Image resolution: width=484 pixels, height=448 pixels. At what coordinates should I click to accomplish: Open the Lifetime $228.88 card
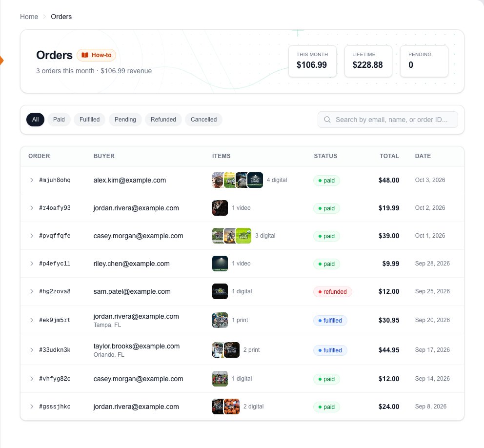pos(368,61)
